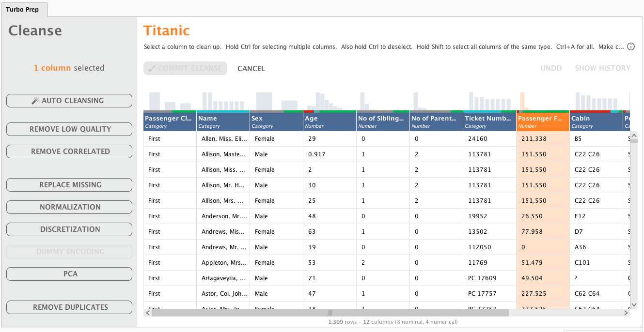Click the name 'Anderson, Mr....'
The height and width of the screenshot is (332, 644).
click(223, 216)
